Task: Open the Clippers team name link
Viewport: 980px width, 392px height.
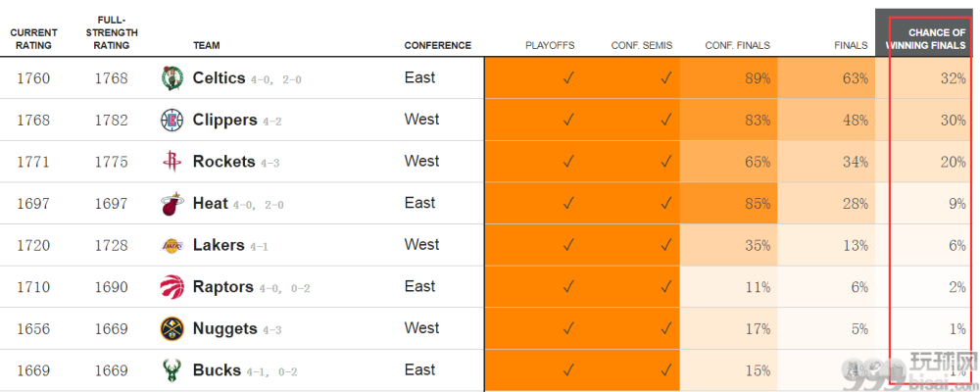Action: click(225, 120)
